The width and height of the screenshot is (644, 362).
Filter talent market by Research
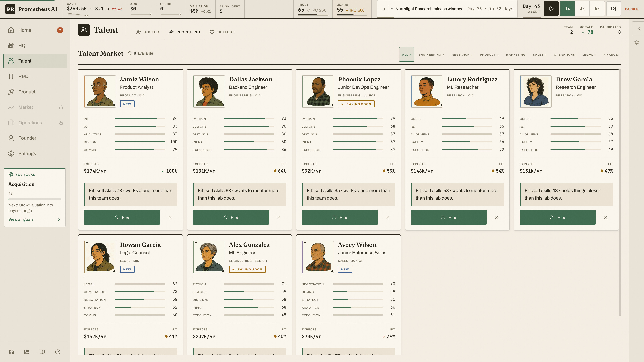462,54
